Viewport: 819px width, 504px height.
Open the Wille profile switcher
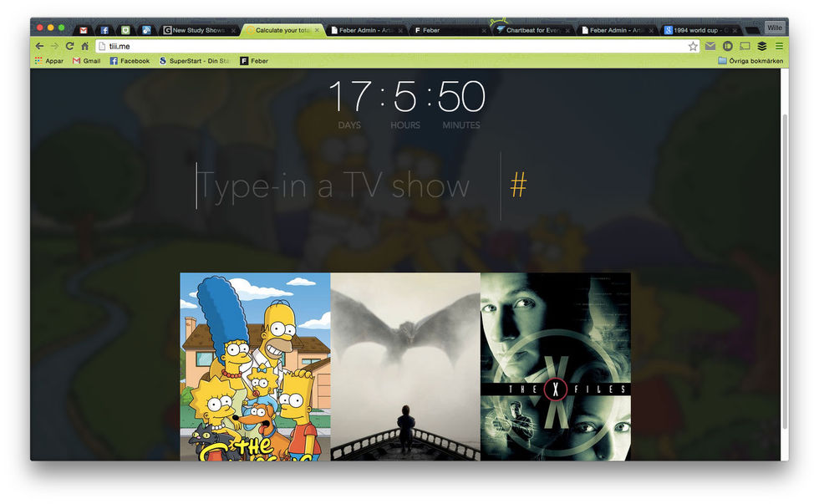pyautogui.click(x=775, y=28)
